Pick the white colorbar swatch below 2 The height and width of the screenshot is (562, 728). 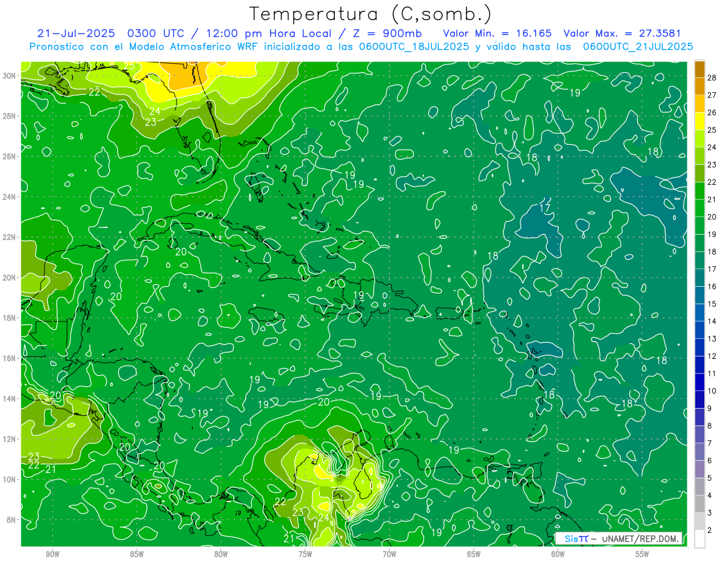coord(699,539)
